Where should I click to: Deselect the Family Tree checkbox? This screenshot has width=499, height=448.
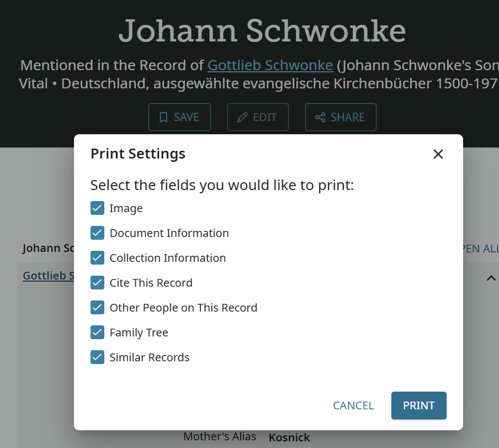(97, 333)
